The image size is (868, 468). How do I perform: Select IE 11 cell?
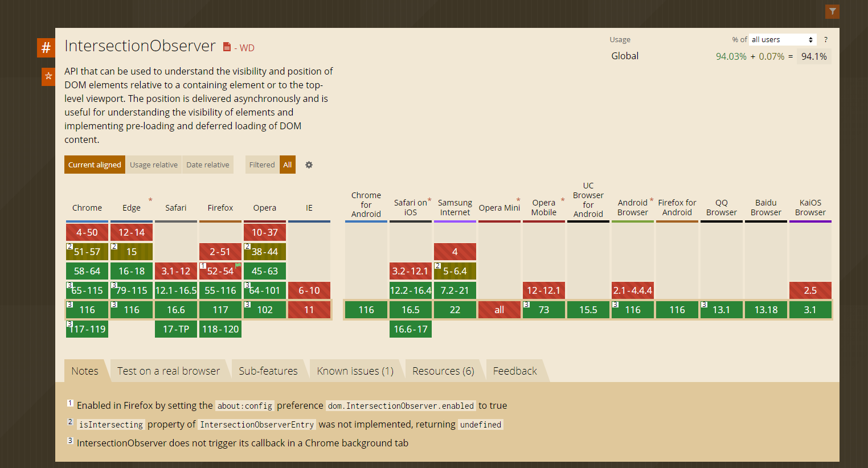click(x=309, y=310)
